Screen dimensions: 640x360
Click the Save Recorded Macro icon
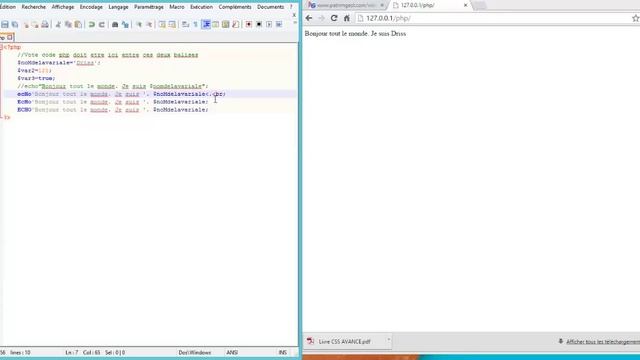279,24
